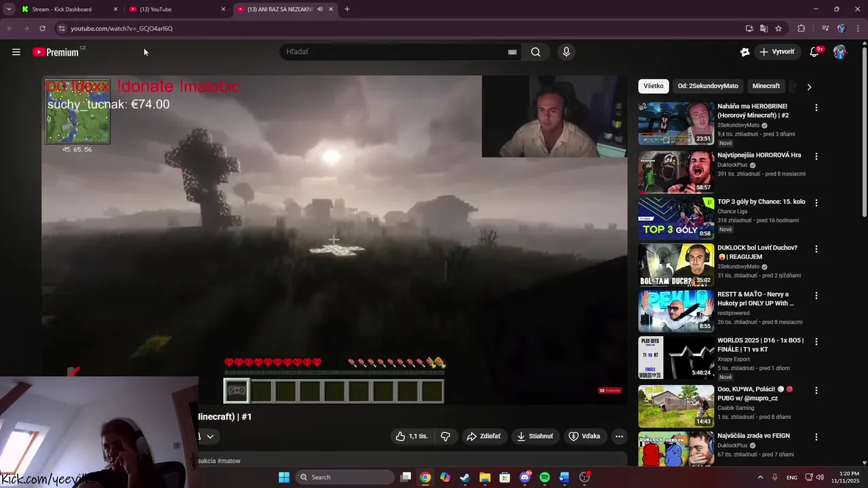Open translate page icon

point(764,28)
